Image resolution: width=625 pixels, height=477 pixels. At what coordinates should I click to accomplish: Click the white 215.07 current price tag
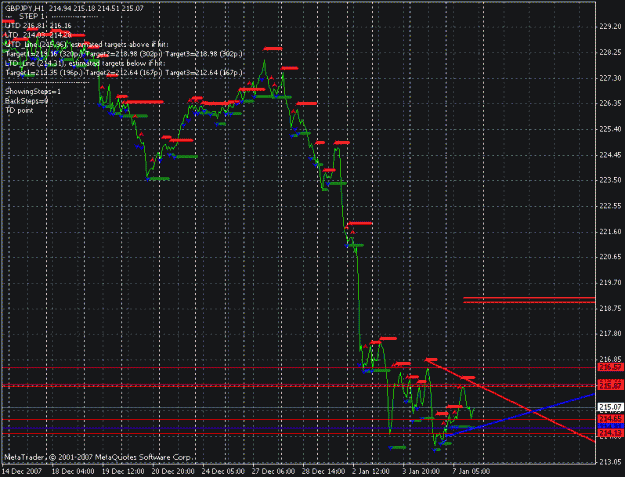(x=610, y=407)
